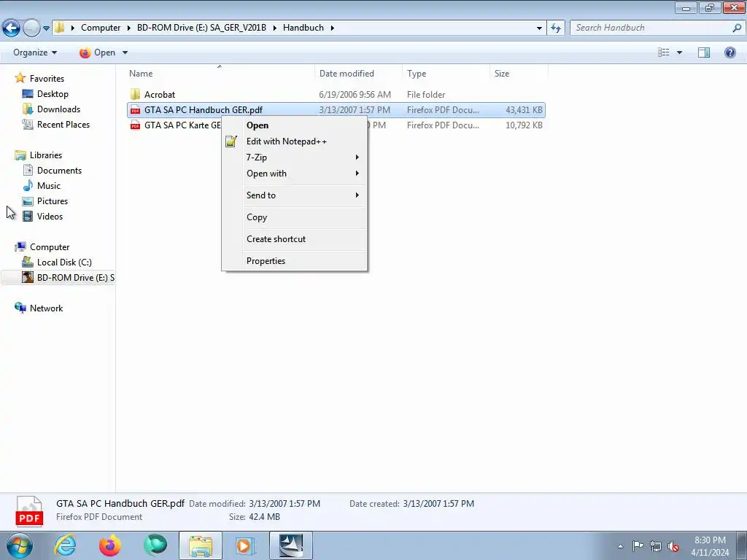Click the Open button with Firefox icon
The height and width of the screenshot is (560, 747).
tap(98, 52)
